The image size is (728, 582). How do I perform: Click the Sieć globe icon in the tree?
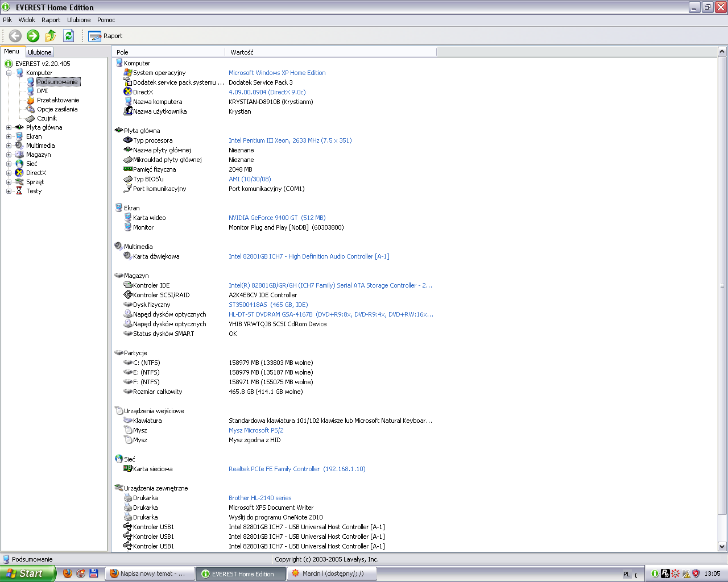19,164
